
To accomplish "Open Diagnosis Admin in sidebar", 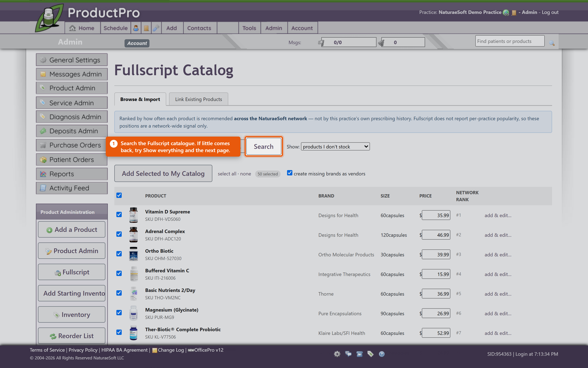I will pos(72,117).
